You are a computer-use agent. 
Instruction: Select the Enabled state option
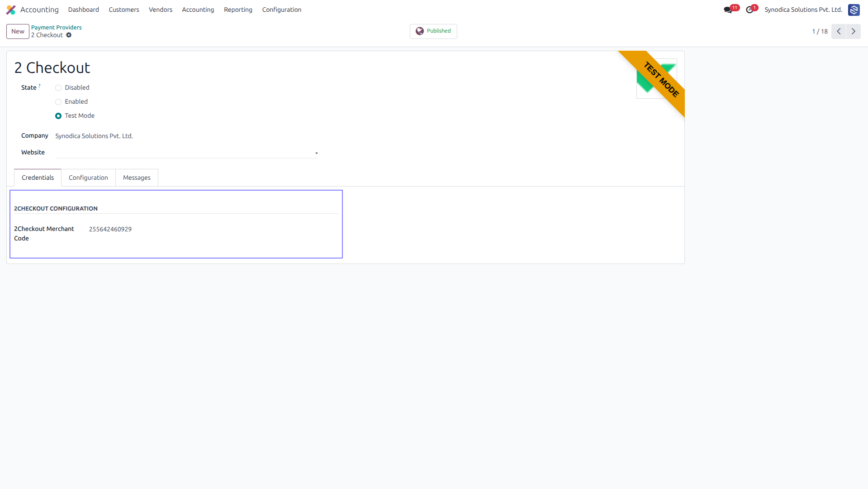click(x=58, y=102)
